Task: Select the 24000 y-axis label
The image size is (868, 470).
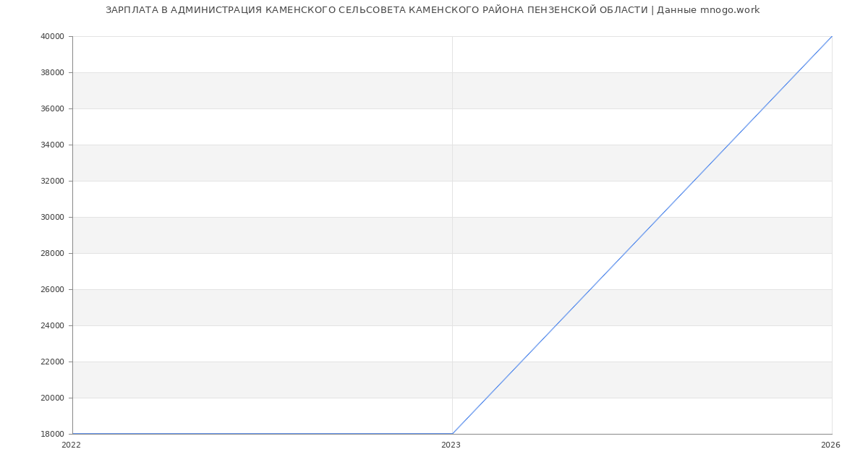Action: [53, 325]
